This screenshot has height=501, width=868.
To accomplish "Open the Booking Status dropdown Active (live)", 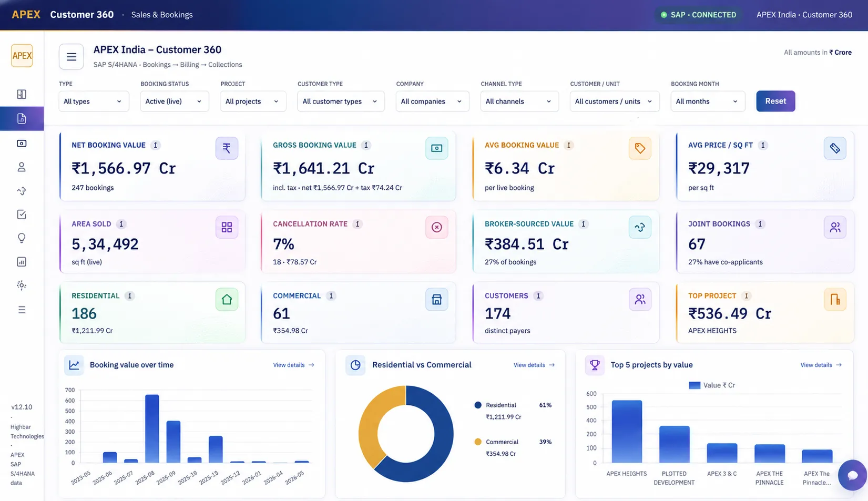I will tap(175, 101).
